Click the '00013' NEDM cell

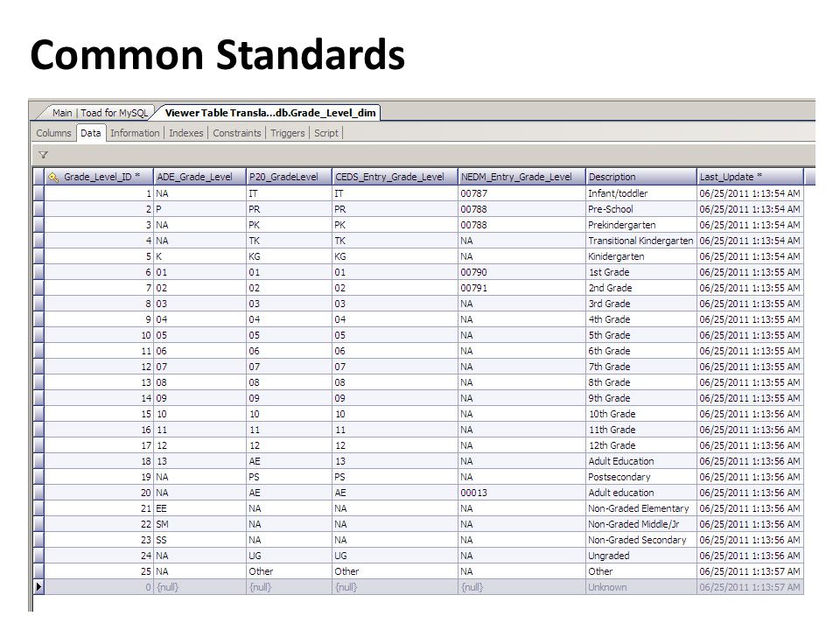pyautogui.click(x=521, y=493)
